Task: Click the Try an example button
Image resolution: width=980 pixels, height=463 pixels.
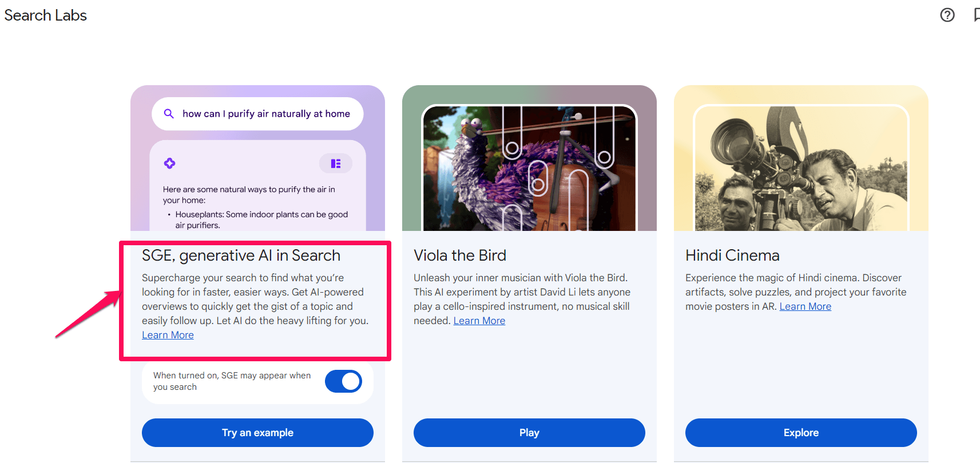Action: (x=257, y=433)
